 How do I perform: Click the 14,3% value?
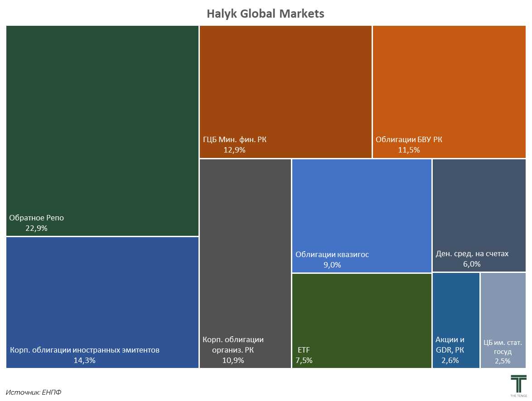84,360
